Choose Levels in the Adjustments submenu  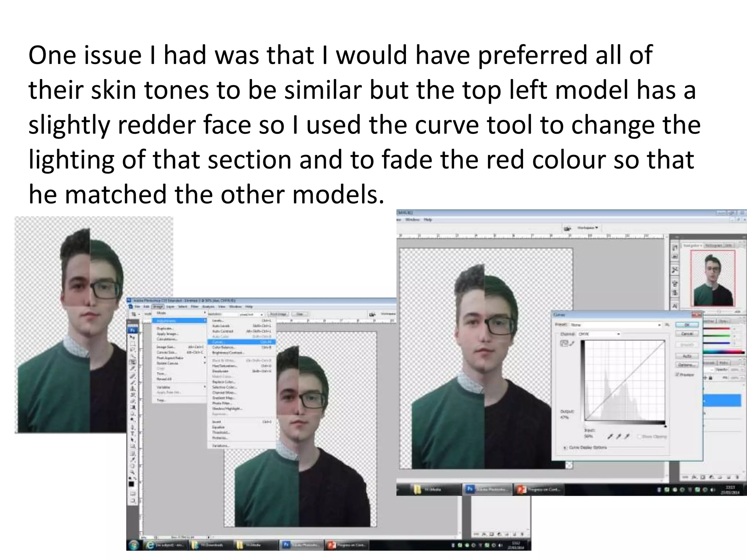click(241, 320)
